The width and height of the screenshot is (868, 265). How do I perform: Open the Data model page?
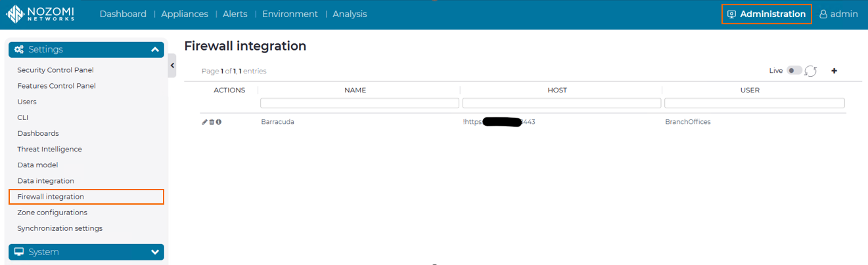37,165
